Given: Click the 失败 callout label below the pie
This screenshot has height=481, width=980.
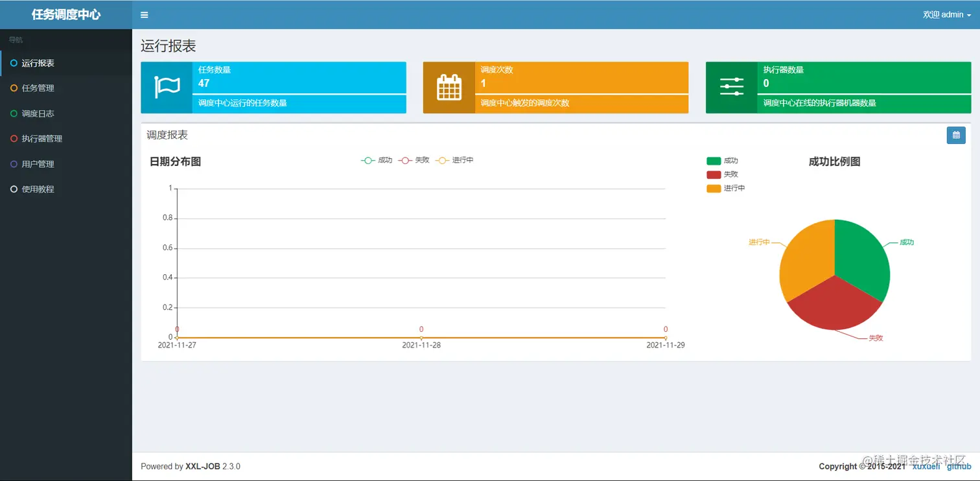Looking at the screenshot, I should [876, 338].
